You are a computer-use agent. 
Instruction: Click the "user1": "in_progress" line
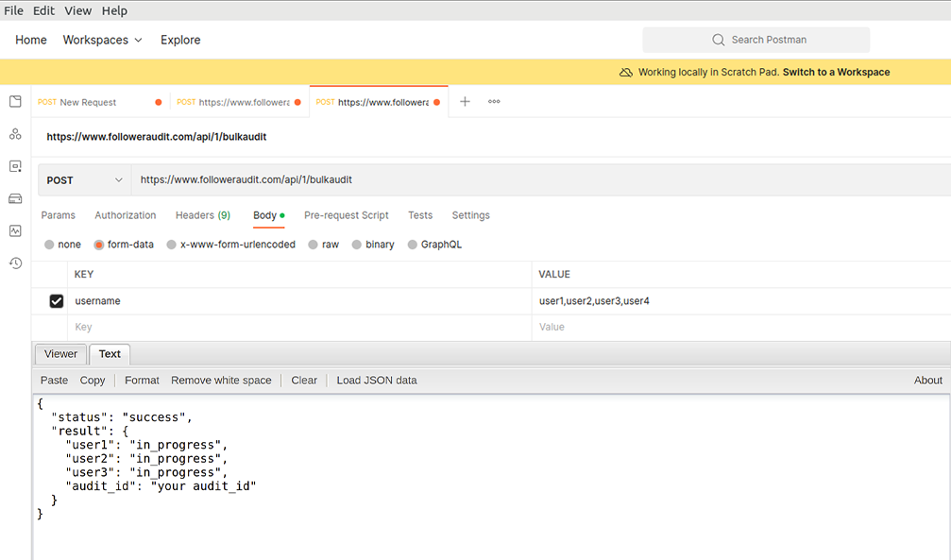click(146, 446)
